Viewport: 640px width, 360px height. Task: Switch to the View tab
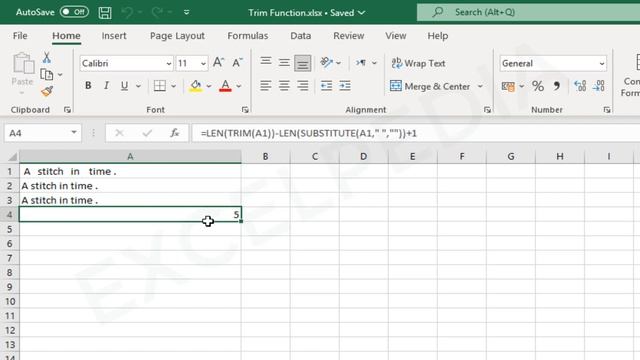click(396, 36)
